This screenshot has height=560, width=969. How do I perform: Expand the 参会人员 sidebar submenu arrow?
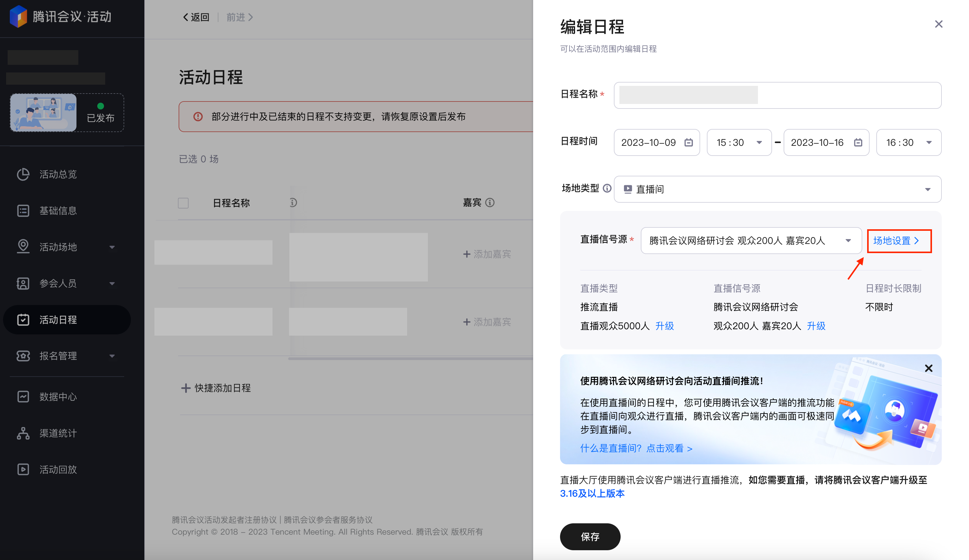click(x=112, y=284)
